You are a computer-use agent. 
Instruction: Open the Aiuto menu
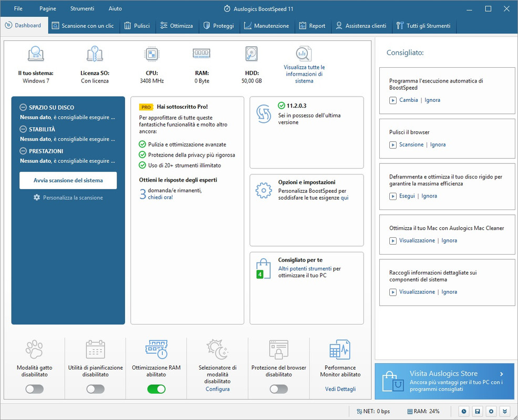click(115, 8)
